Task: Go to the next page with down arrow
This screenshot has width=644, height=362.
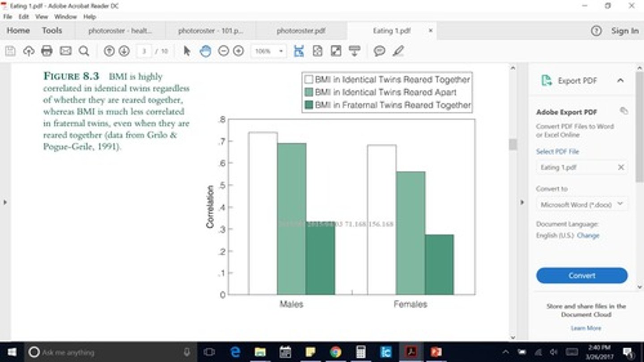Action: [124, 51]
